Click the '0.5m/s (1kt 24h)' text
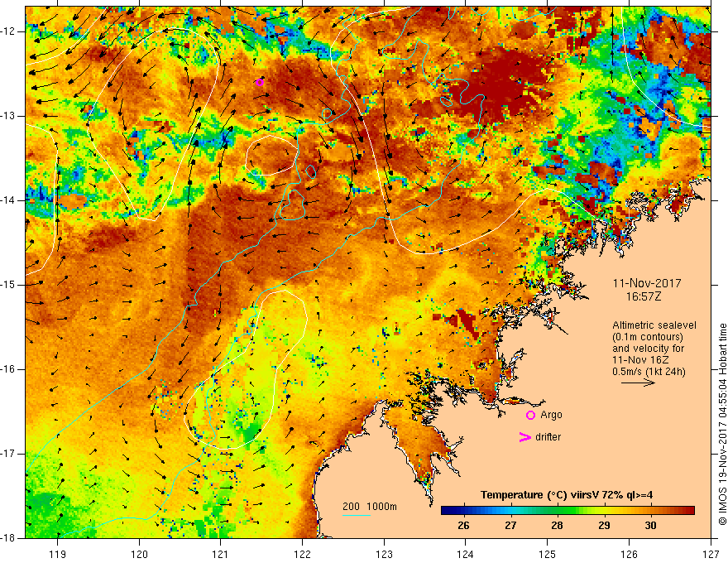The height and width of the screenshot is (563, 728). (649, 372)
